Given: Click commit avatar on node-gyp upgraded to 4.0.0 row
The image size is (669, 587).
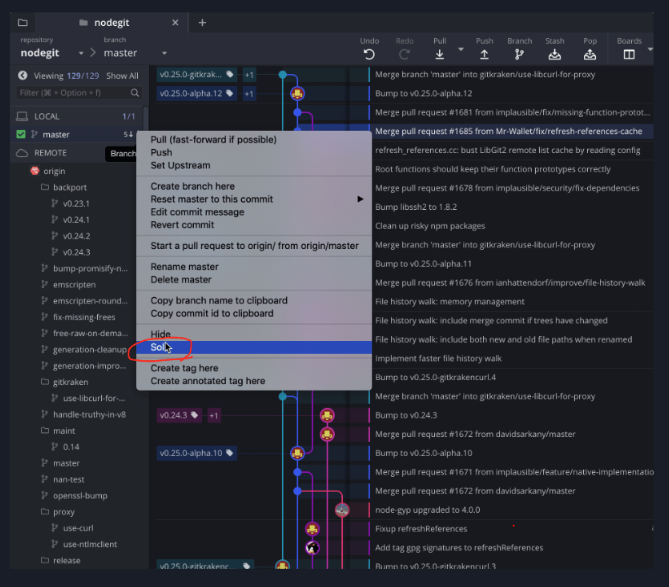Looking at the screenshot, I should (342, 510).
